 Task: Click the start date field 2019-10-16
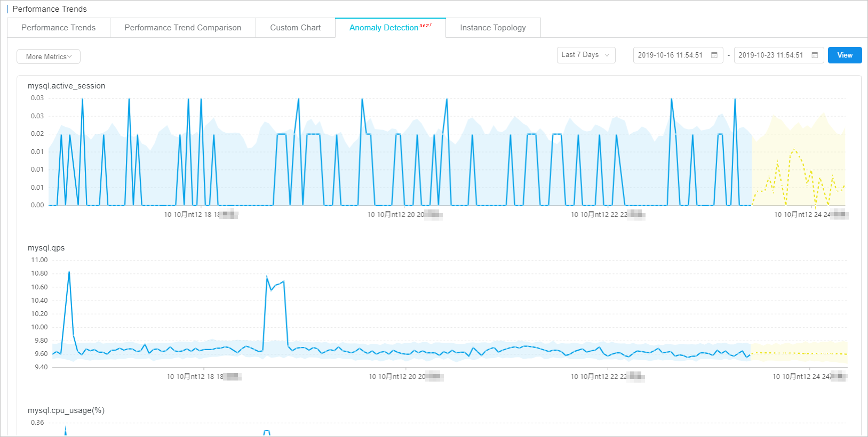pyautogui.click(x=670, y=55)
